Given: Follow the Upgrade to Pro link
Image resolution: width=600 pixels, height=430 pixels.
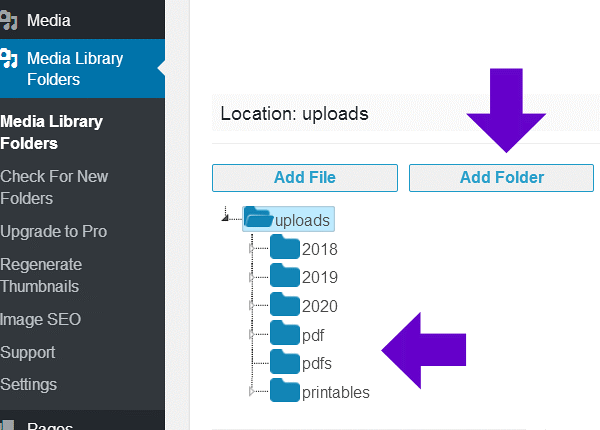Looking at the screenshot, I should [x=53, y=231].
